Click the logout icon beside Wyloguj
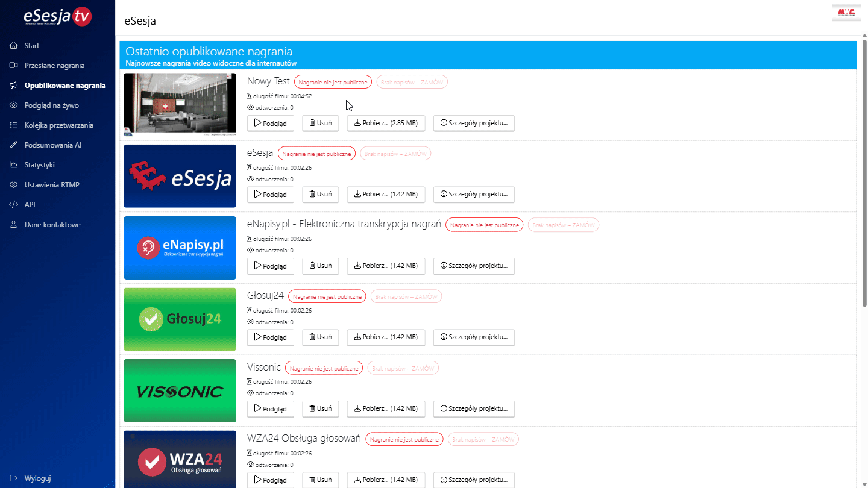 13,478
